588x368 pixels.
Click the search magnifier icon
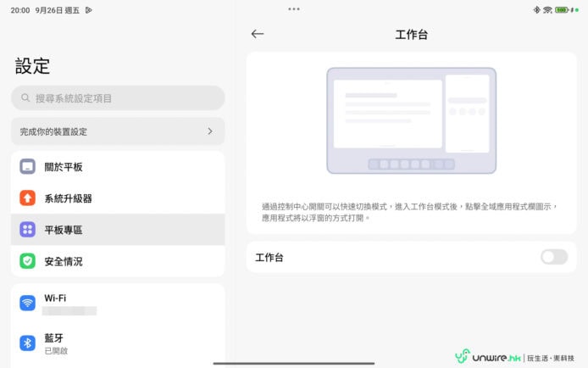tap(25, 98)
